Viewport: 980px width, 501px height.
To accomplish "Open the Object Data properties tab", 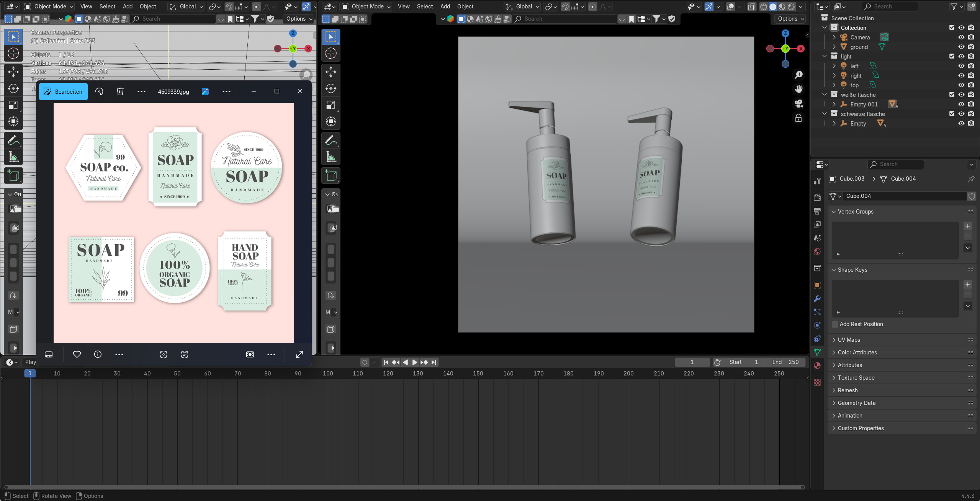I will point(817,352).
